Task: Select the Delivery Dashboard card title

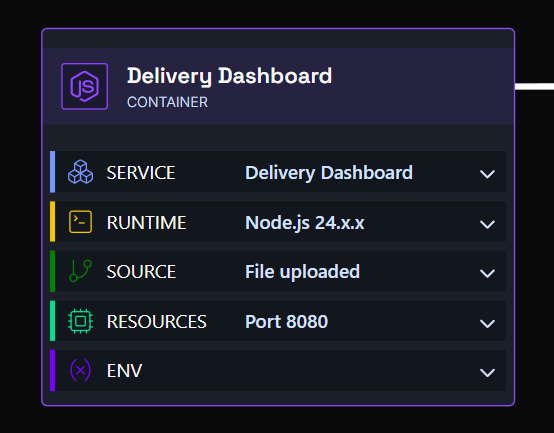Action: coord(230,76)
